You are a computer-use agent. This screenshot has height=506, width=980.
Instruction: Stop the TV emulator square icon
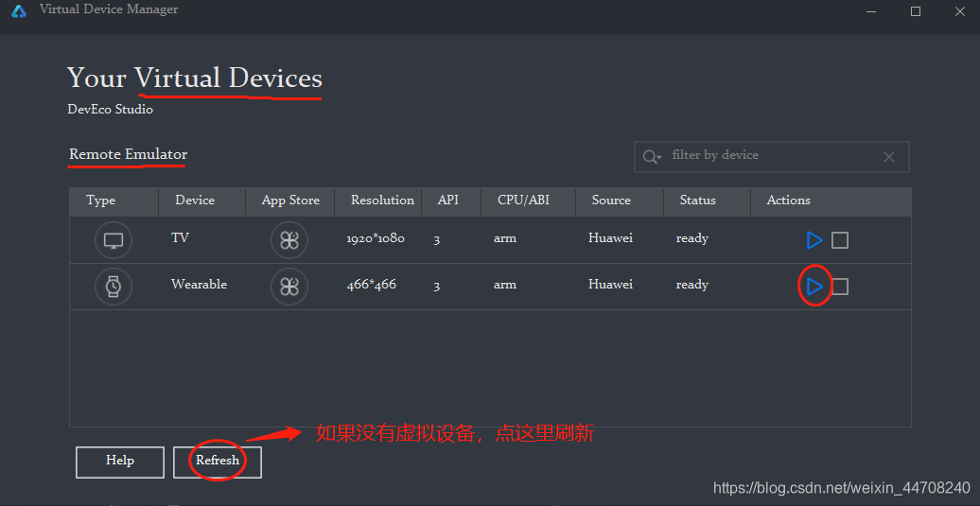pyautogui.click(x=840, y=240)
